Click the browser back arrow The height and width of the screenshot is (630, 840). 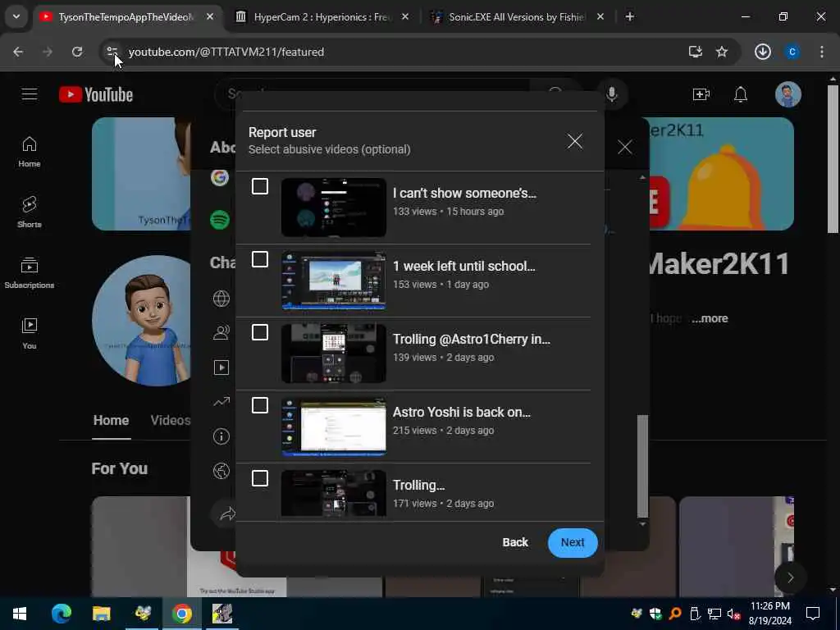point(18,52)
